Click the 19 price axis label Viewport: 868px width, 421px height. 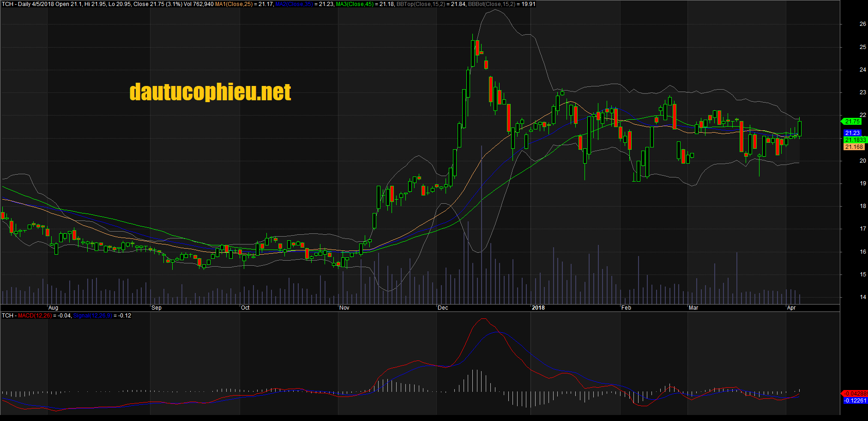(862, 183)
